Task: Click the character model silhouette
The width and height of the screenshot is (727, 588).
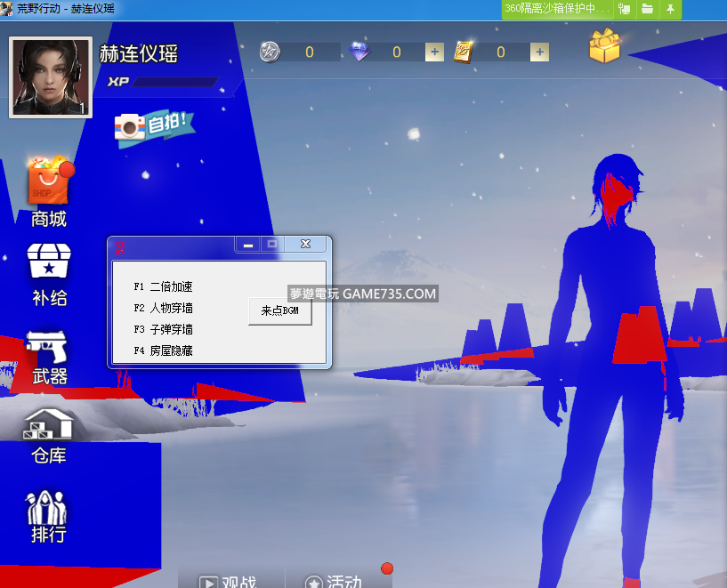Action: click(x=612, y=371)
